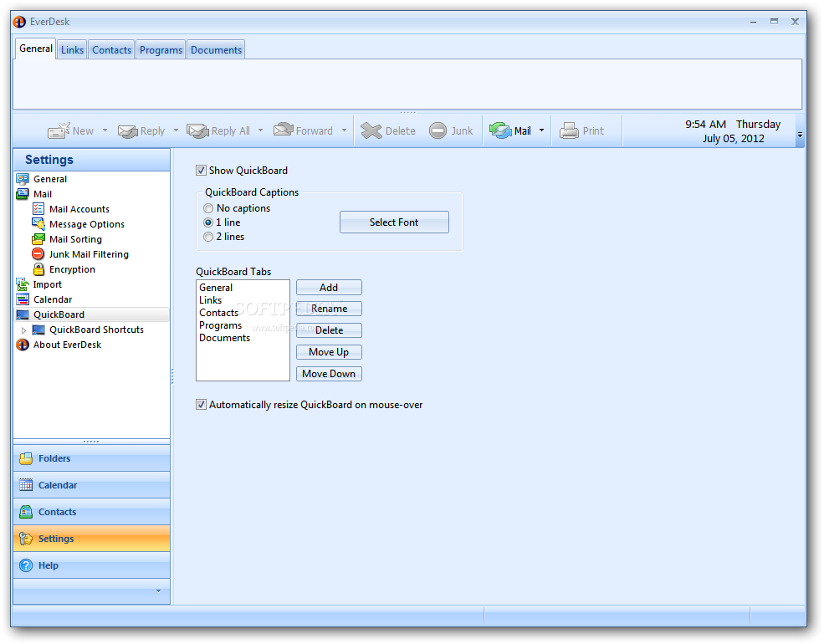Toggle Automatically resize QuickBoard on mouse-over
This screenshot has height=644, width=824.
point(201,405)
